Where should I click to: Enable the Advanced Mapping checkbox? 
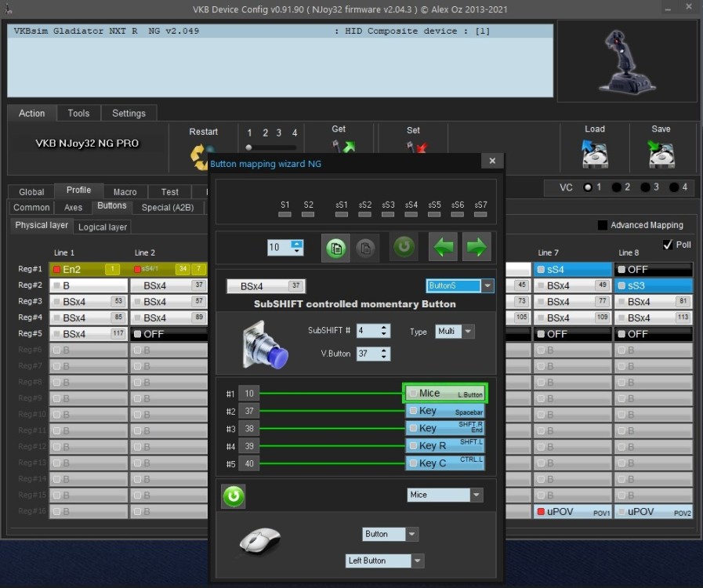point(603,225)
